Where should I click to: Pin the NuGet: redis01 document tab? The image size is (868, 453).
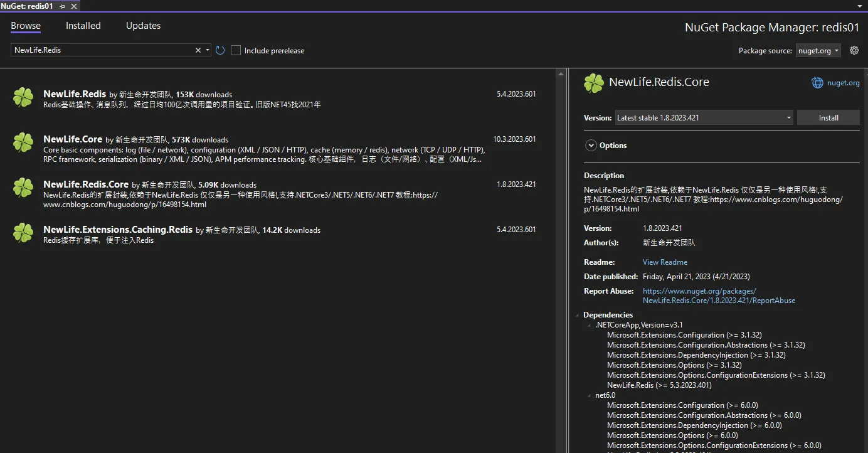[x=62, y=6]
